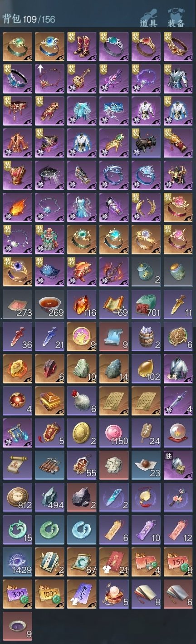Click the discount voucher labeled 1000
The image size is (196, 644).
pos(50,594)
